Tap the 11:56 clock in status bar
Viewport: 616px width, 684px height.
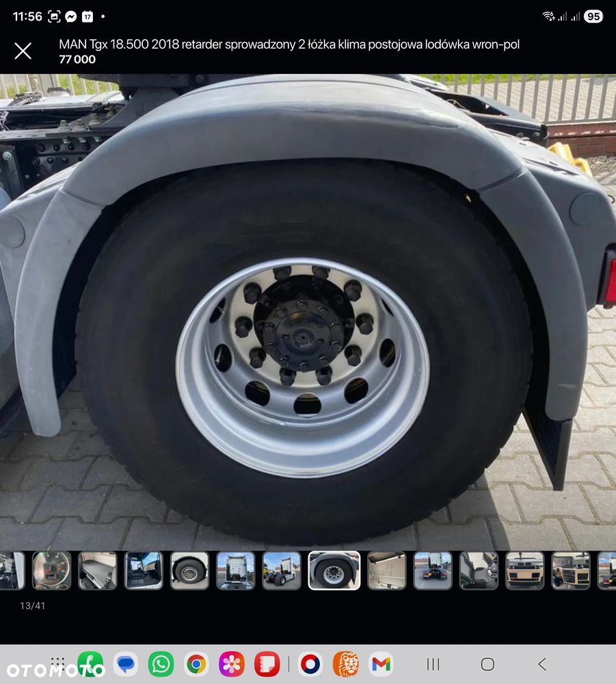(x=27, y=16)
